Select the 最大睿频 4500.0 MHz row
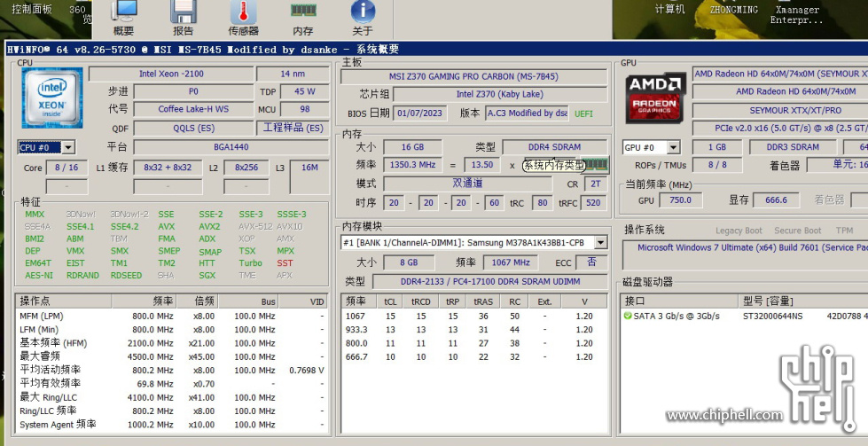 [171, 356]
